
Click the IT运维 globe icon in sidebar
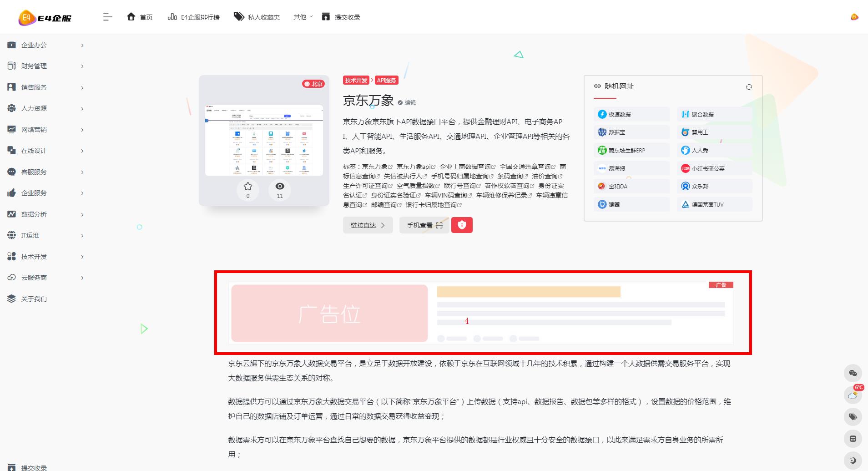[11, 235]
